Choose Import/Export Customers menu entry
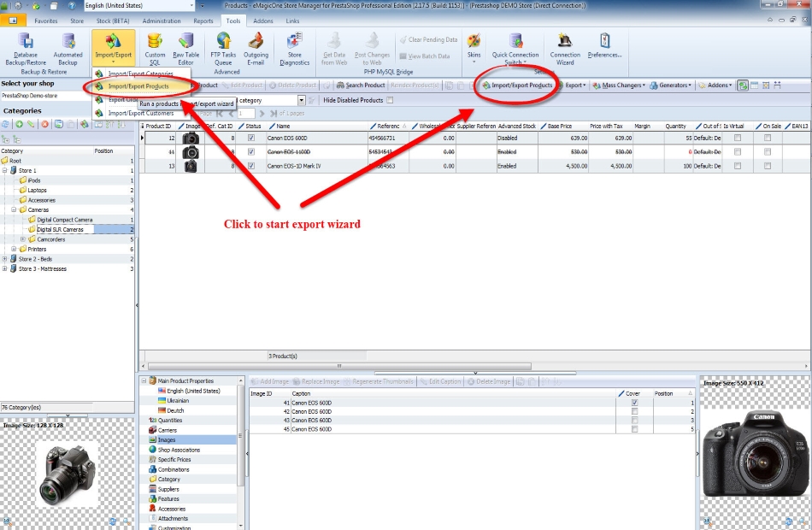Image resolution: width=812 pixels, height=530 pixels. 141,113
